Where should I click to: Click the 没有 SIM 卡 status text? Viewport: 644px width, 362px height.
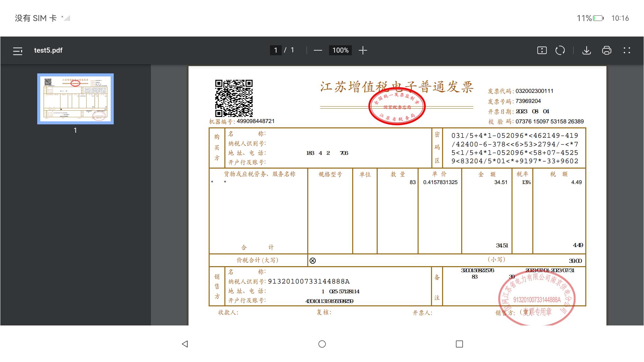(36, 18)
